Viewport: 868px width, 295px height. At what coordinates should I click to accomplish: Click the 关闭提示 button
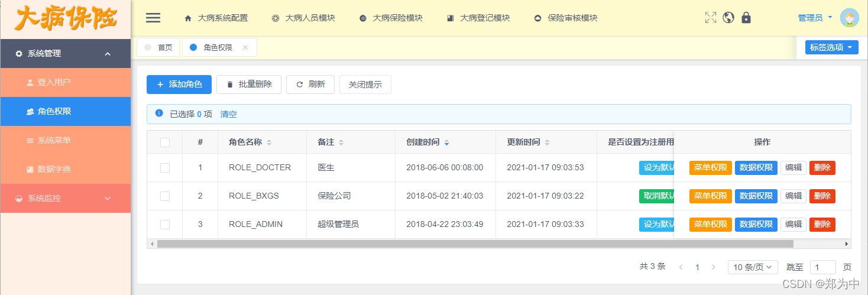365,85
